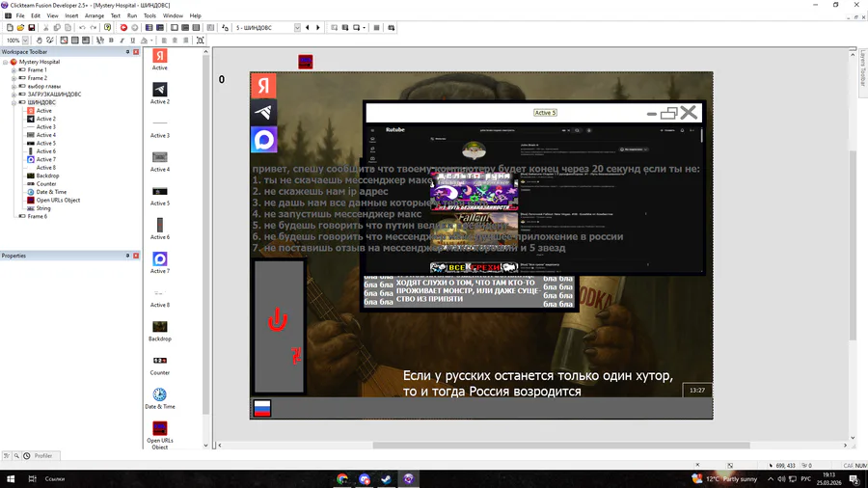Select Backdrop object in object list
Viewport: 868px width, 488px height.
click(159, 330)
